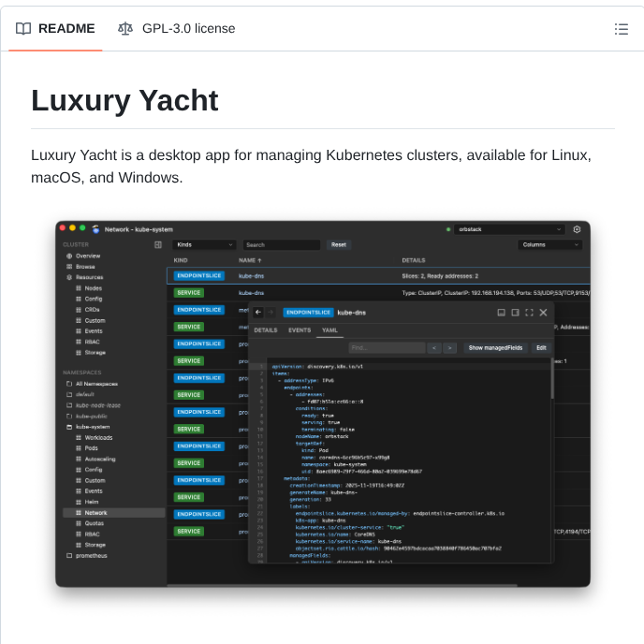The height and width of the screenshot is (644, 644).
Task: Click the Luxury Yacht heading
Action: [124, 100]
